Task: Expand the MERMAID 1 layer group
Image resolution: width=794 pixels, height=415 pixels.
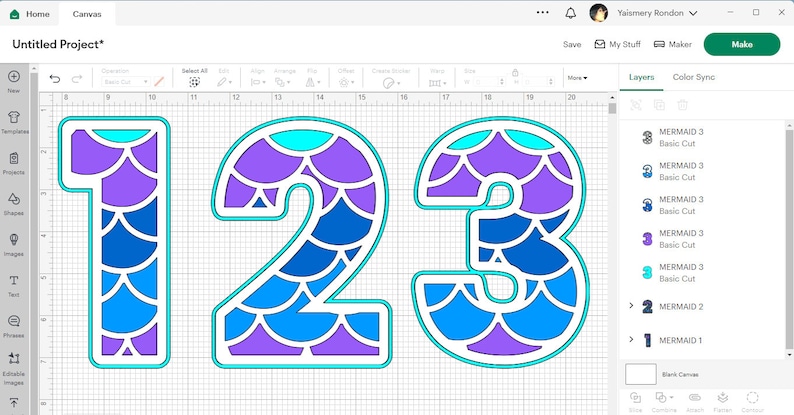Action: [x=631, y=339]
